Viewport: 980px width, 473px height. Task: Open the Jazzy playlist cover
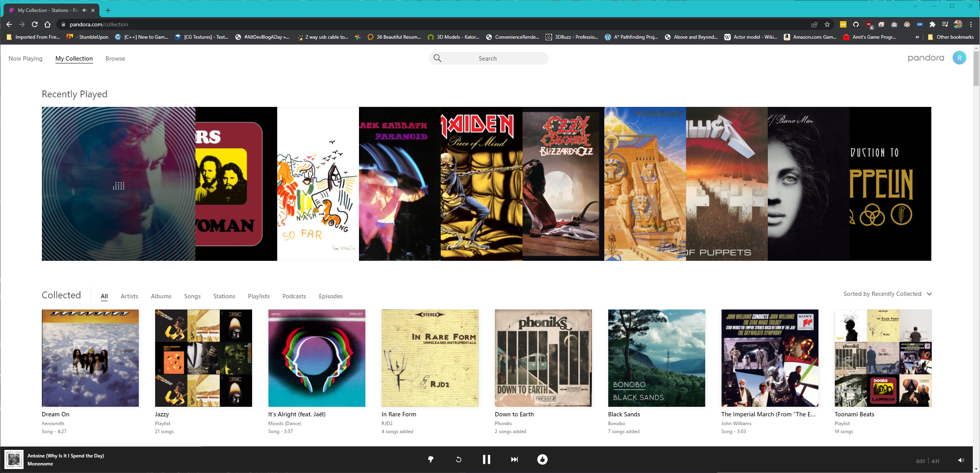(x=203, y=358)
